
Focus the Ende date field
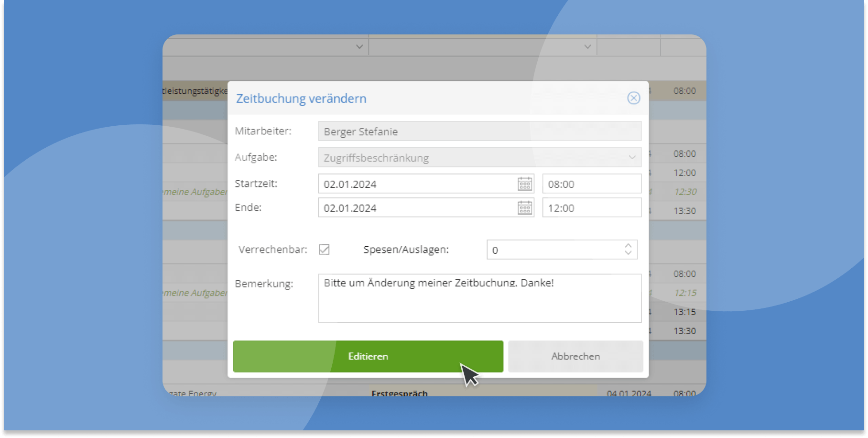pyautogui.click(x=416, y=208)
